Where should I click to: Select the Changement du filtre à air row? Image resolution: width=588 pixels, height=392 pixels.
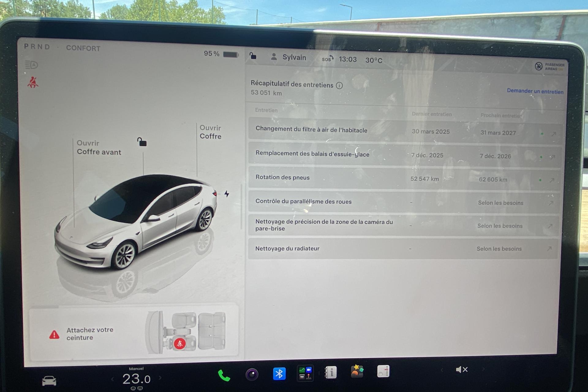[405, 131]
